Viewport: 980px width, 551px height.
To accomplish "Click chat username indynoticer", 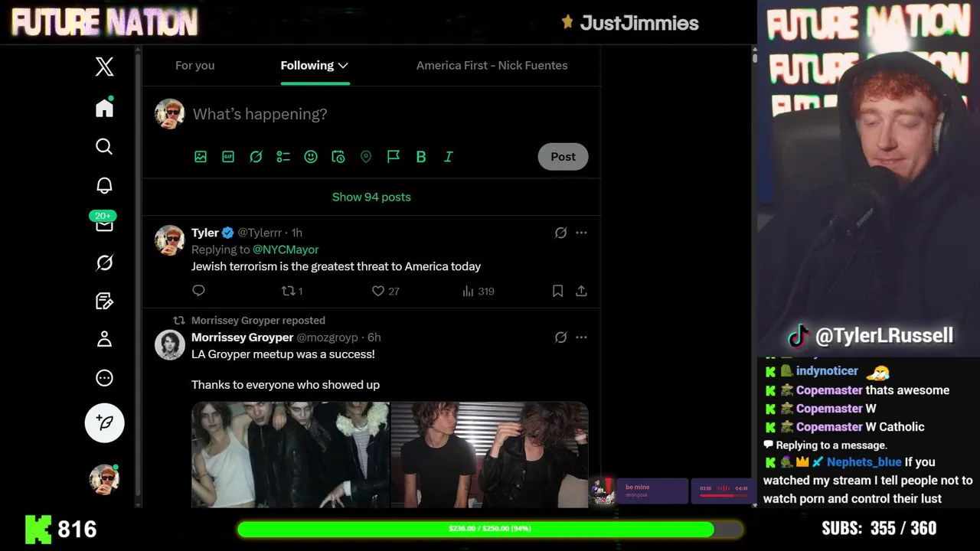I will (x=827, y=371).
